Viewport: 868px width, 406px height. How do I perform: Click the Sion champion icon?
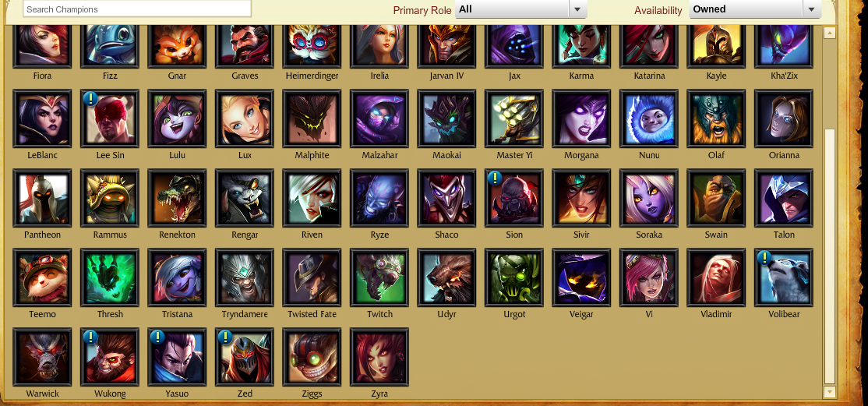pyautogui.click(x=514, y=198)
